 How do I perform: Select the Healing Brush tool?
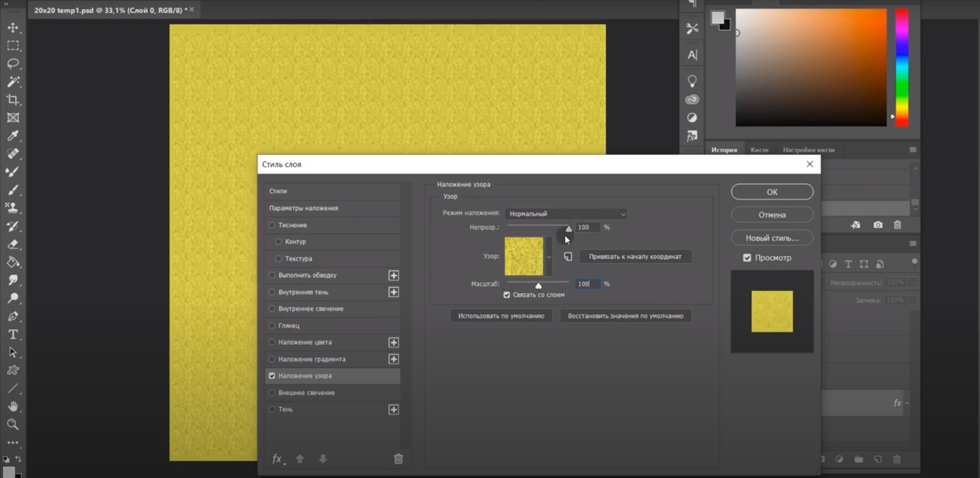(x=13, y=154)
